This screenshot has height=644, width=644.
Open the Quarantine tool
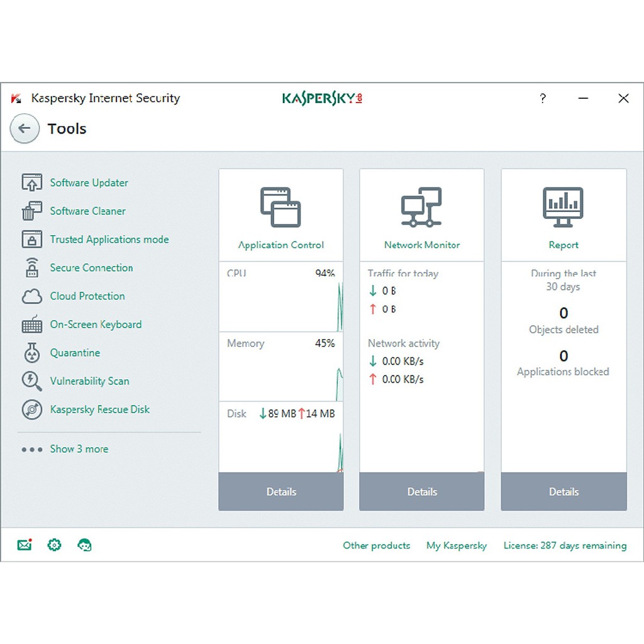click(75, 353)
